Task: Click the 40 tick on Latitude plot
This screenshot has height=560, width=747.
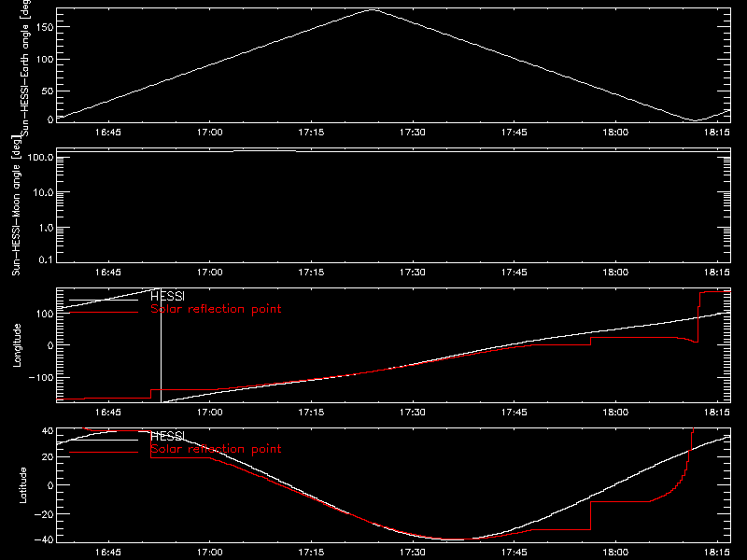Action: click(48, 431)
